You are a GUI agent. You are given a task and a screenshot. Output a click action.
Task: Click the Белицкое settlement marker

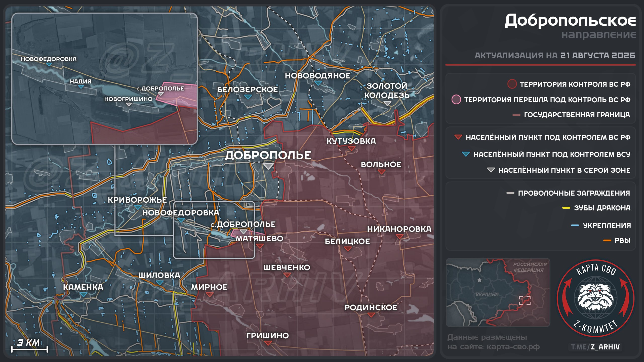(x=348, y=249)
